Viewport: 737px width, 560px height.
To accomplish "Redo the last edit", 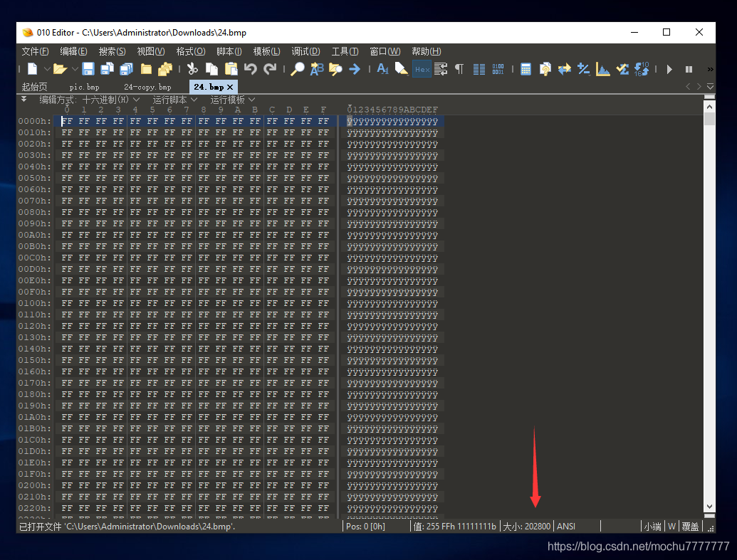I will pos(270,69).
